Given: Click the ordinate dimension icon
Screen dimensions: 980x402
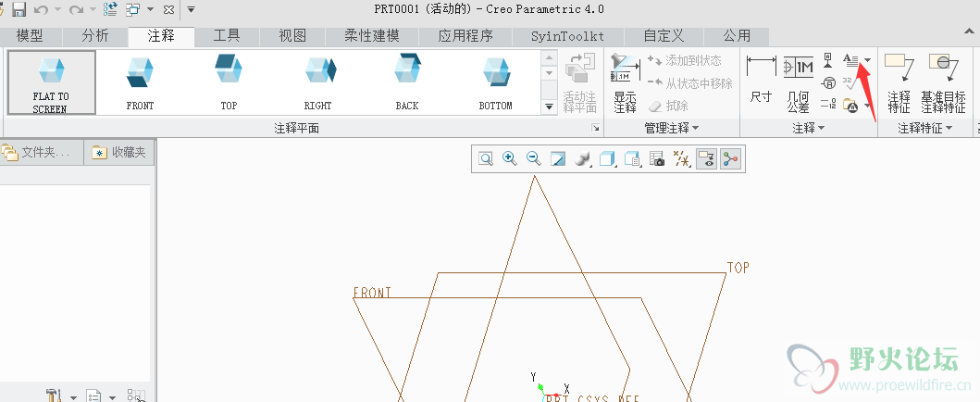Looking at the screenshot, I should 829,105.
